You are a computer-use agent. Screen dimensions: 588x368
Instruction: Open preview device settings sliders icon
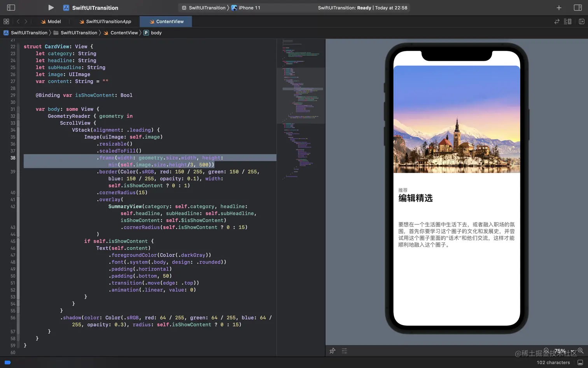344,351
